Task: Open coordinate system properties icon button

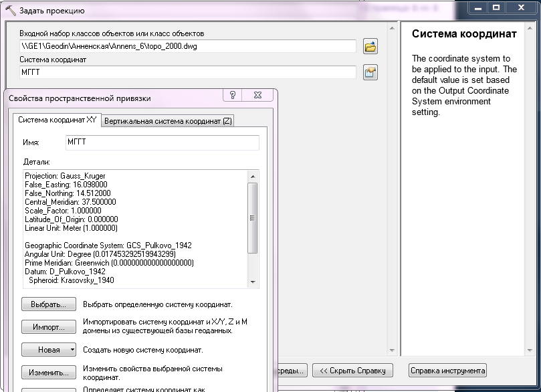Action: coord(370,72)
